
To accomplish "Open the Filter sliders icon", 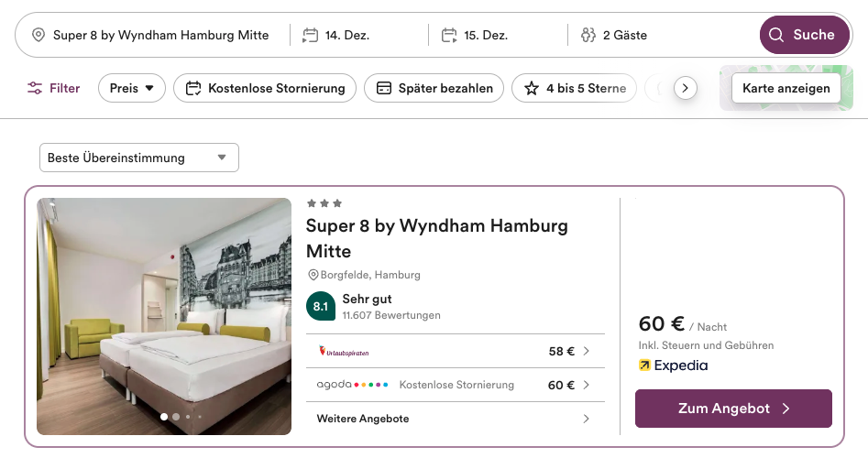I will (x=35, y=88).
